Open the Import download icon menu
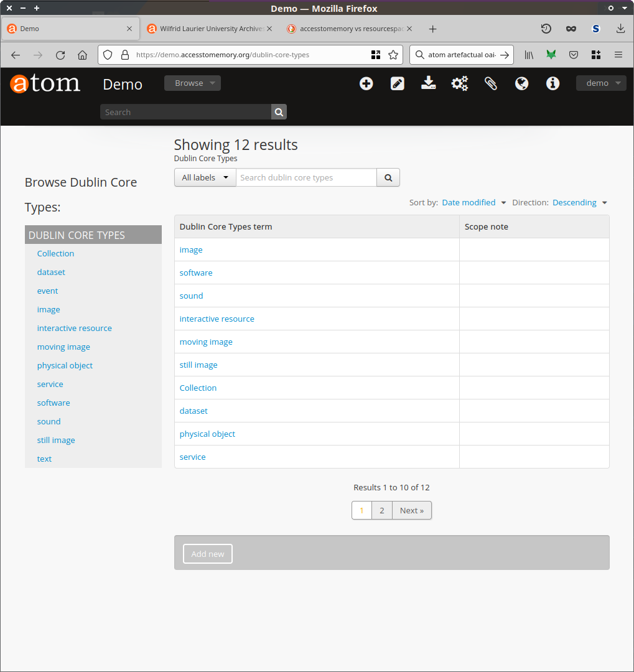The width and height of the screenshot is (634, 672). (x=429, y=83)
